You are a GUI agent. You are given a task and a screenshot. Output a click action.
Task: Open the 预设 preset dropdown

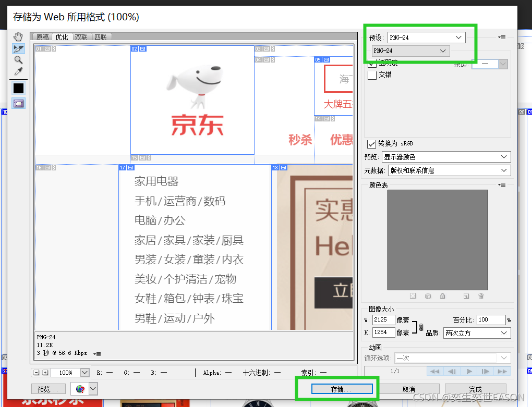pyautogui.click(x=427, y=38)
